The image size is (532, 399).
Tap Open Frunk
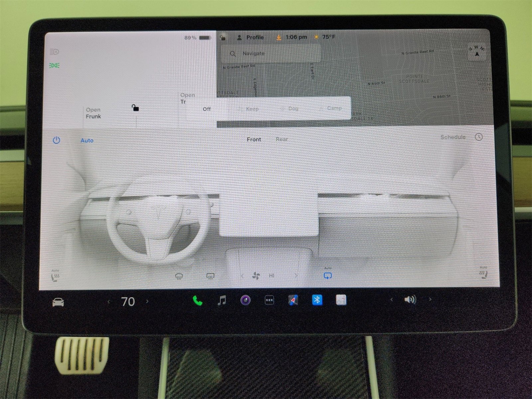(x=94, y=113)
